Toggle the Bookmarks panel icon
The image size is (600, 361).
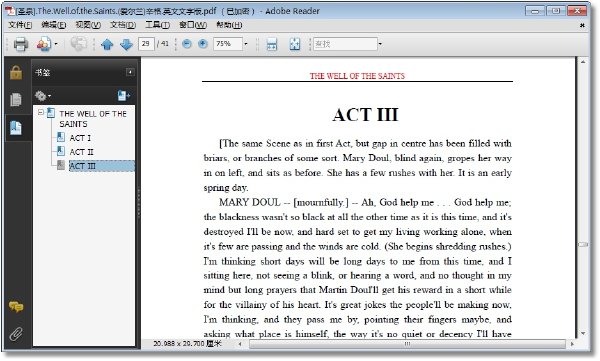16,127
